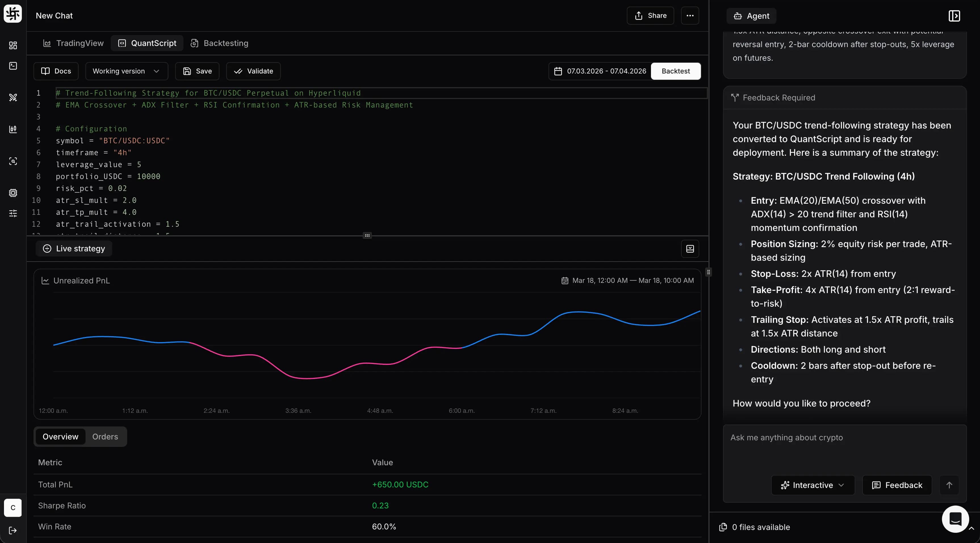The image size is (980, 543).
Task: Click the files icon next to 0 files available
Action: (723, 527)
